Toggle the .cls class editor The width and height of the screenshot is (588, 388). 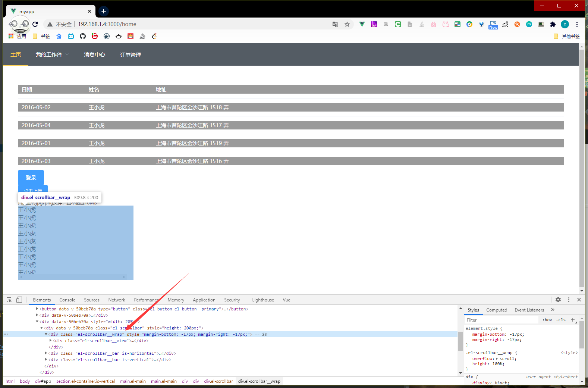pyautogui.click(x=561, y=320)
